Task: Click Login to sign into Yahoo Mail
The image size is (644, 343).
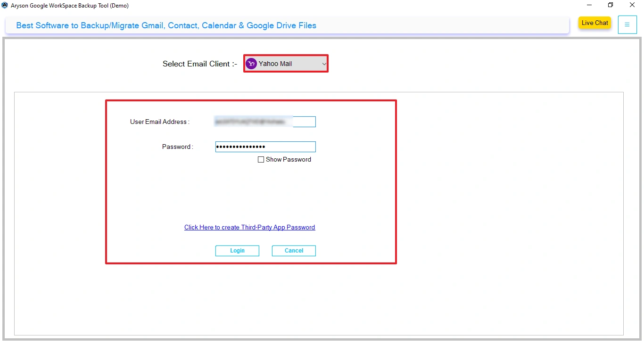Action: pos(237,251)
